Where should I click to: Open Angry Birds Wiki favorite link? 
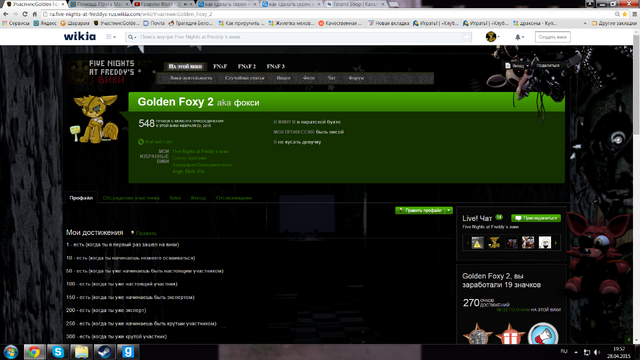point(188,171)
